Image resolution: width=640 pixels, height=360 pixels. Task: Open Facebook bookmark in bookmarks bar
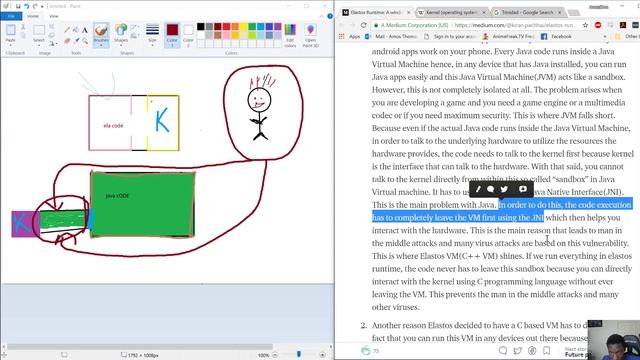(x=556, y=36)
